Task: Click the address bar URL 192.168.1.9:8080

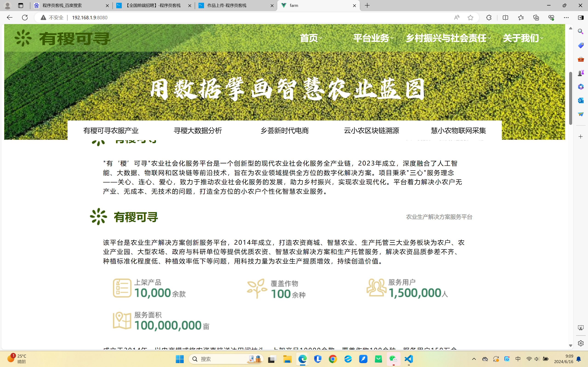Action: [x=90, y=17]
